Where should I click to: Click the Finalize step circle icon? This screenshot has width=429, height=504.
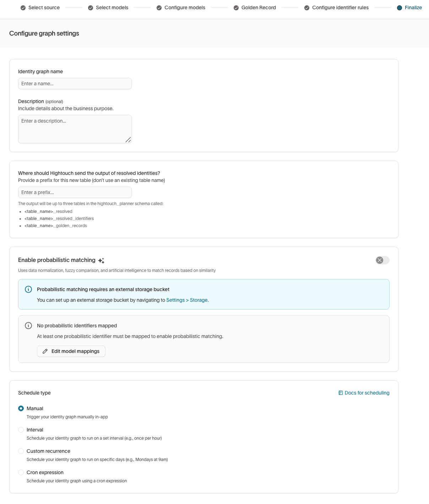(x=400, y=8)
